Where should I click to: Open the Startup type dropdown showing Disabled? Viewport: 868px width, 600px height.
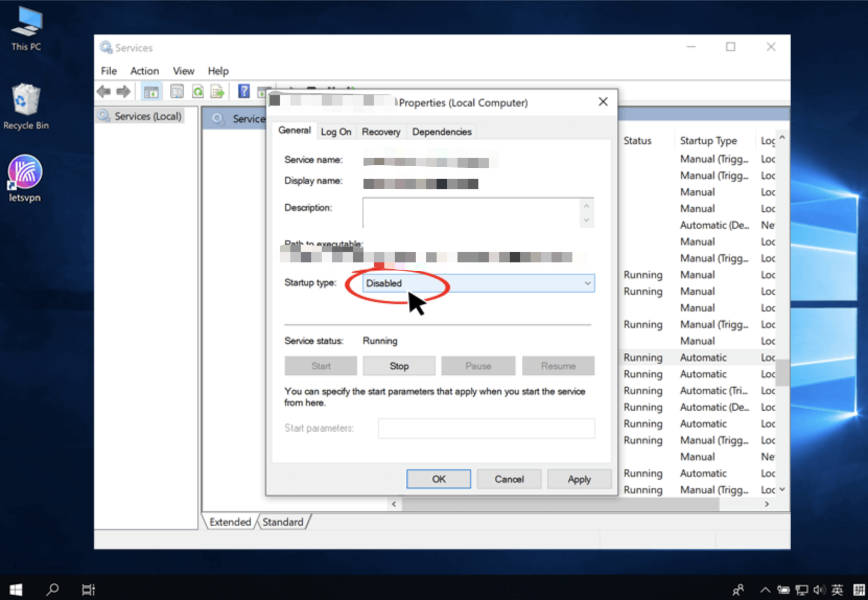[x=478, y=283]
